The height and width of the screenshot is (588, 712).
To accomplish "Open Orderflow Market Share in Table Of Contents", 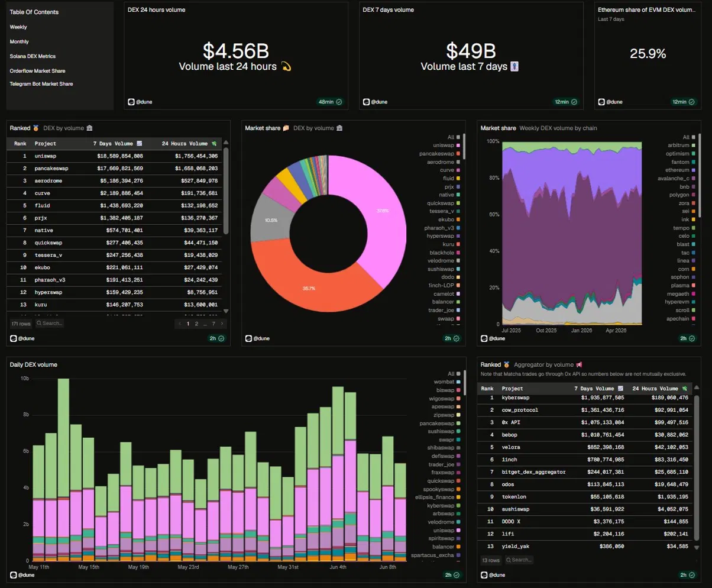I will (x=37, y=71).
